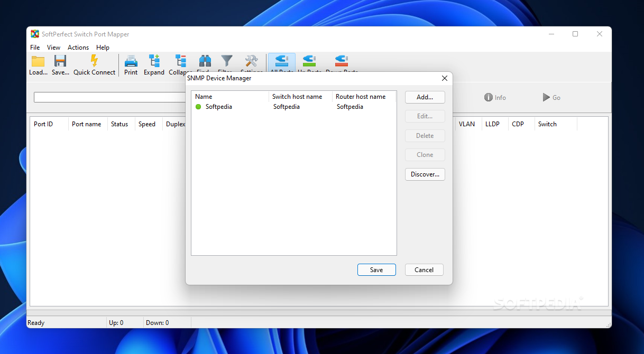644x354 pixels.
Task: Select the All Ports view icon
Action: point(281,61)
